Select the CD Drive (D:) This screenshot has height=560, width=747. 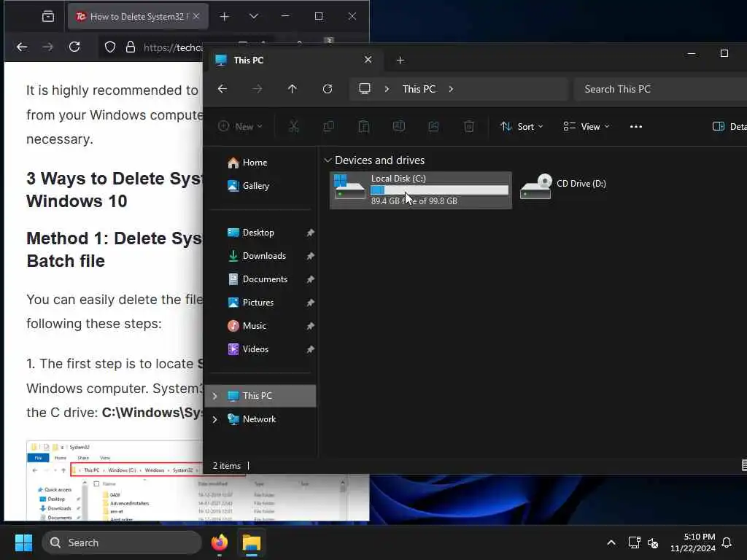564,187
